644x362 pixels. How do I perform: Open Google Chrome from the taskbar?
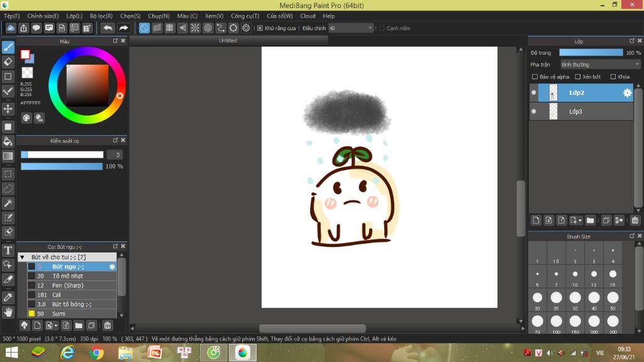click(x=96, y=353)
